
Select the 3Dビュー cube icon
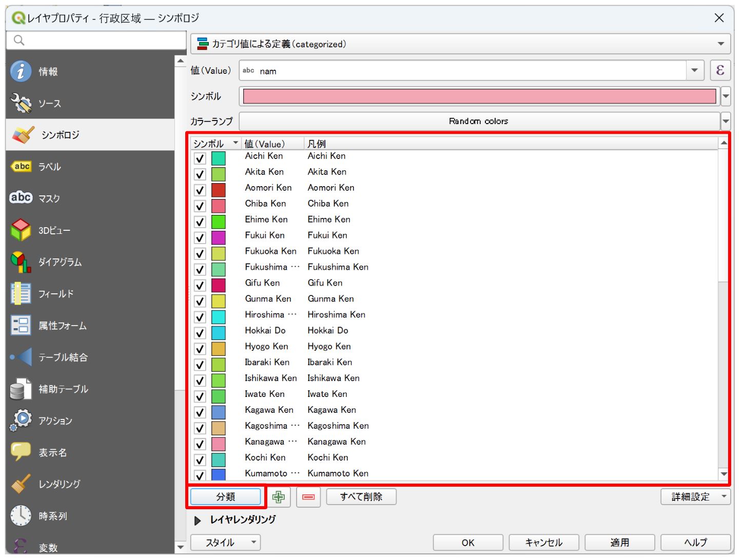(21, 230)
